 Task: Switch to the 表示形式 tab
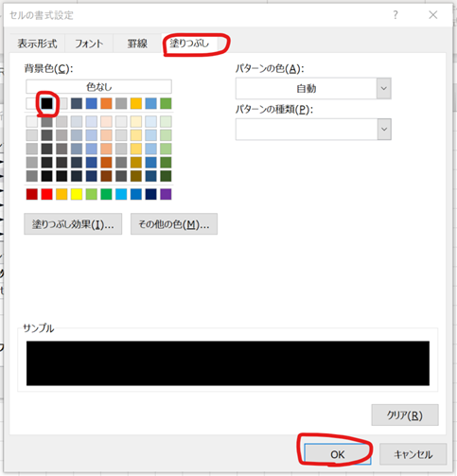(37, 44)
